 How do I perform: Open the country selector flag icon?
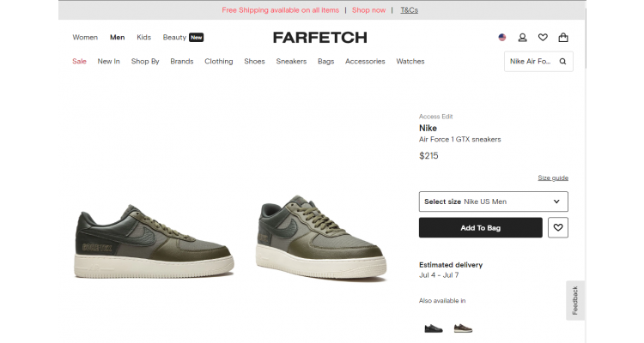tap(502, 38)
